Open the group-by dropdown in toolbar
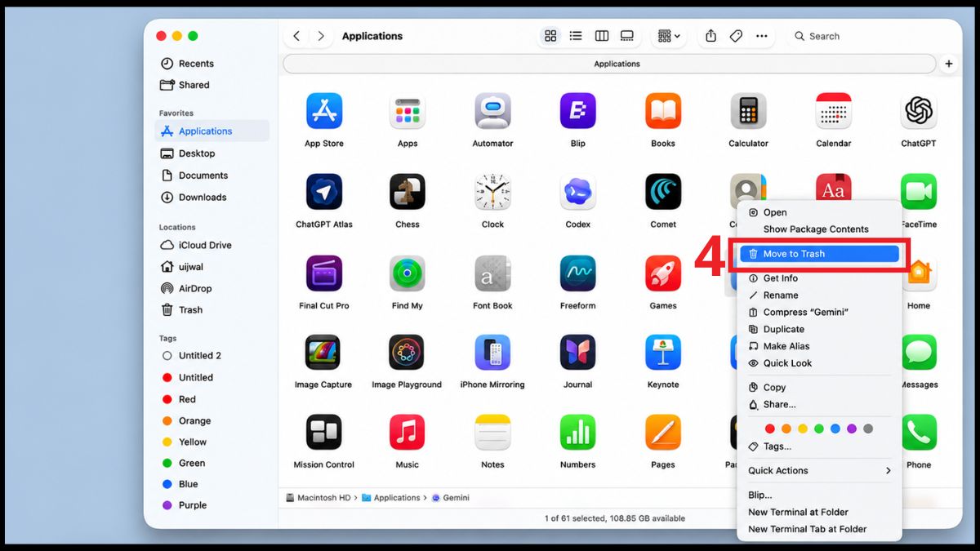This screenshot has width=980, height=551. [x=669, y=36]
